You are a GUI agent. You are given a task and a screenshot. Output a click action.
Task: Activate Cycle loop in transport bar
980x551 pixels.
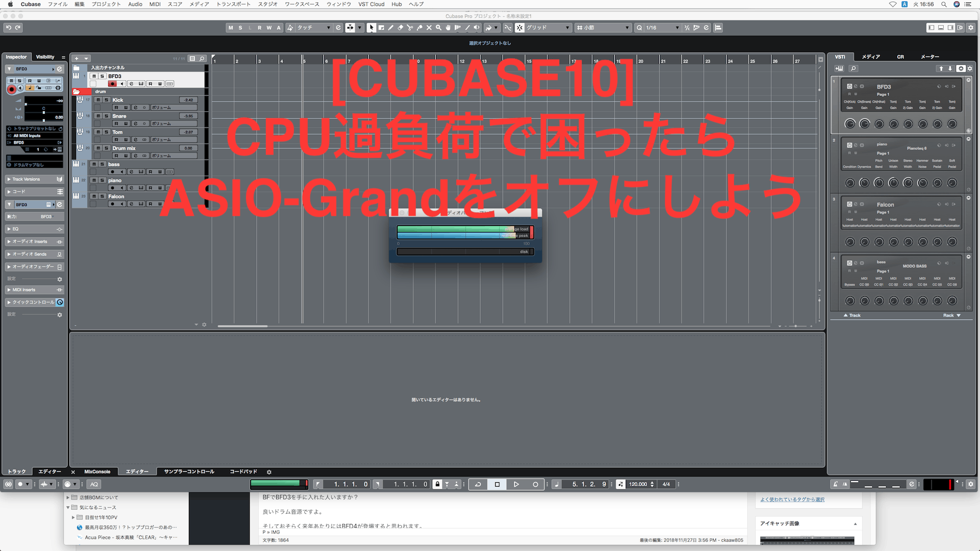tap(478, 484)
